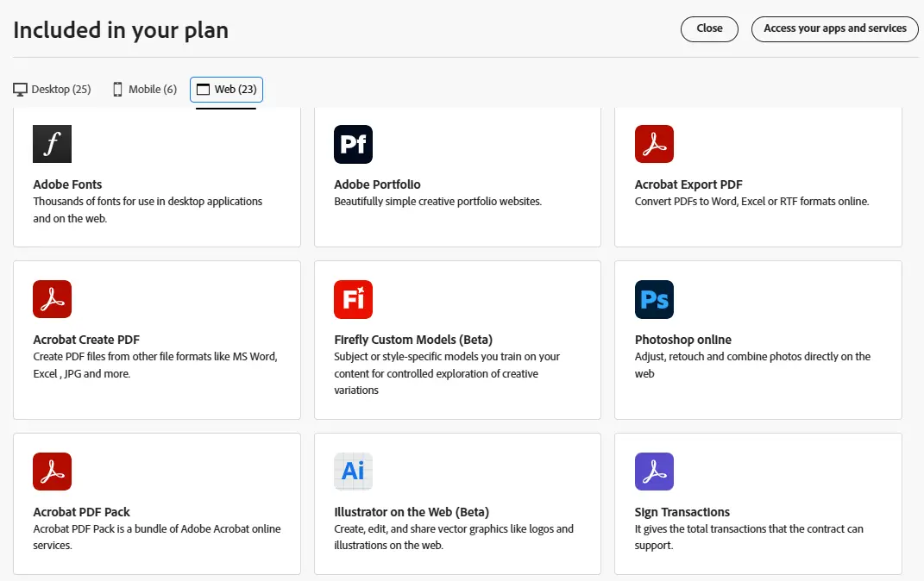Click the Acrobat PDF Pack title
Viewport: 924px width, 581px height.
pyautogui.click(x=81, y=512)
